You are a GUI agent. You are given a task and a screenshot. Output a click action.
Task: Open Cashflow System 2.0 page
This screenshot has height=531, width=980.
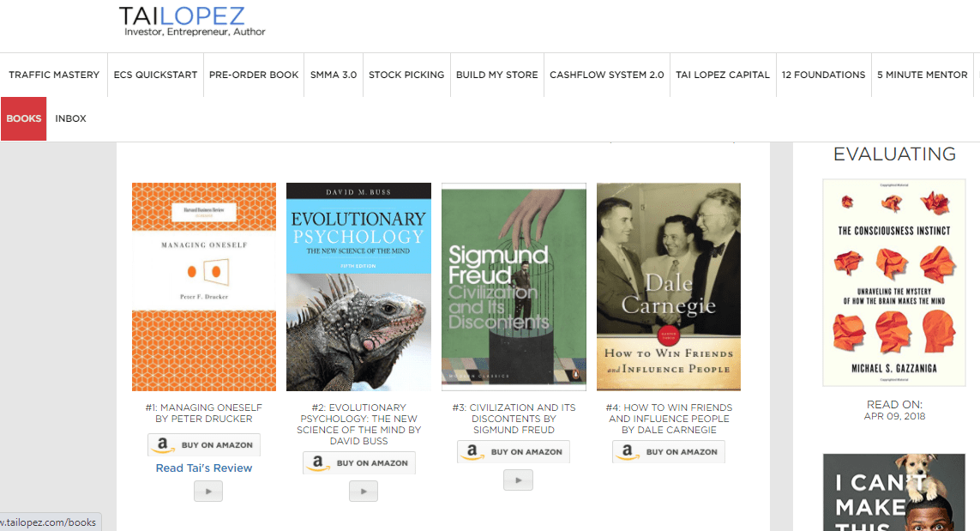coord(607,75)
